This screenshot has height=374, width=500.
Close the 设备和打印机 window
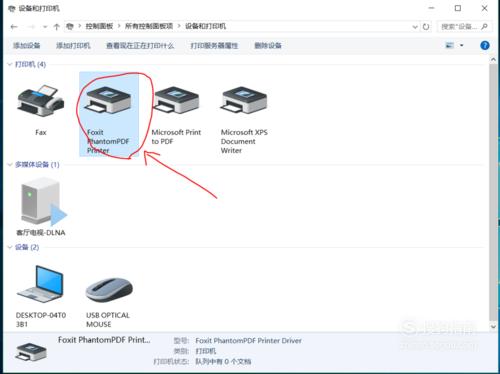point(484,8)
